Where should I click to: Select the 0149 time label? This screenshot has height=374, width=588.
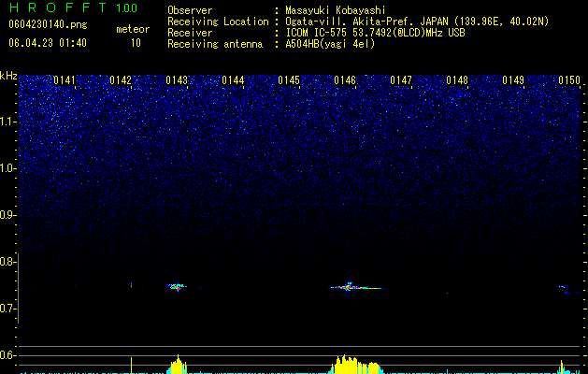pyautogui.click(x=513, y=80)
